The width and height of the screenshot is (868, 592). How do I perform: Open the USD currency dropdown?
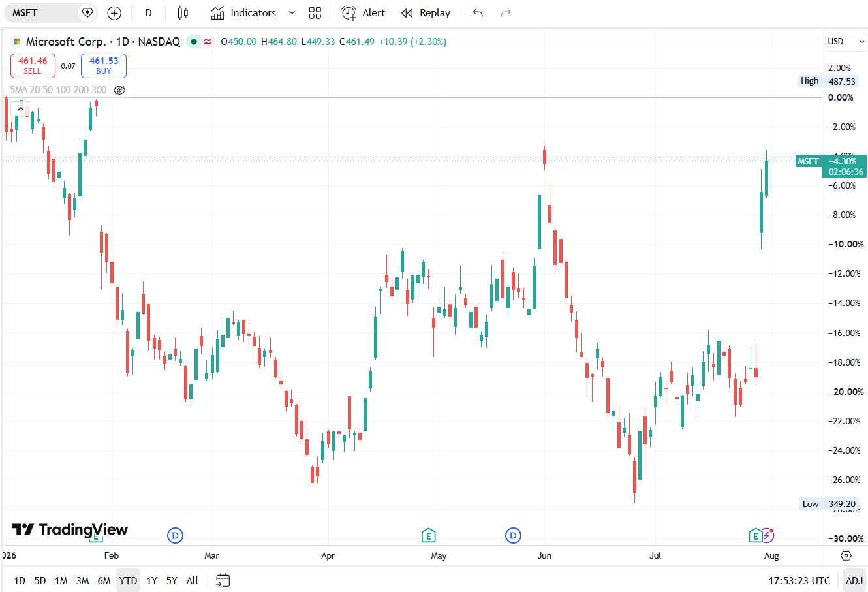click(846, 42)
